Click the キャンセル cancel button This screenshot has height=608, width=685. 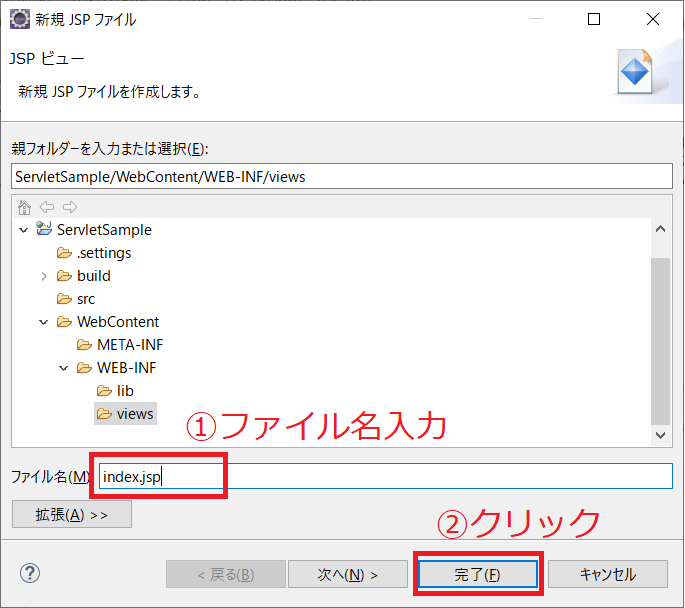(607, 575)
